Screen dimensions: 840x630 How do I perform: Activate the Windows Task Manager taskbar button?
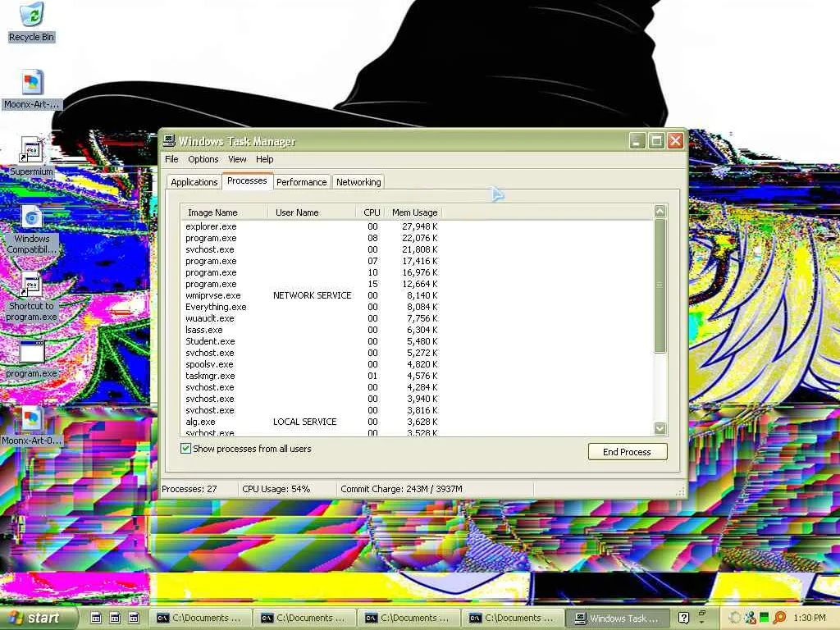tap(618, 618)
